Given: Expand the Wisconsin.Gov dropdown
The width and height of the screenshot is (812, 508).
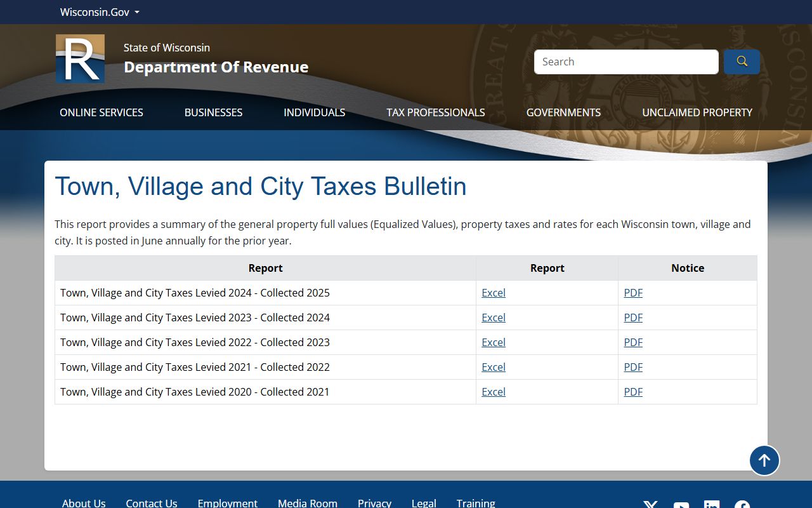Looking at the screenshot, I should [100, 12].
